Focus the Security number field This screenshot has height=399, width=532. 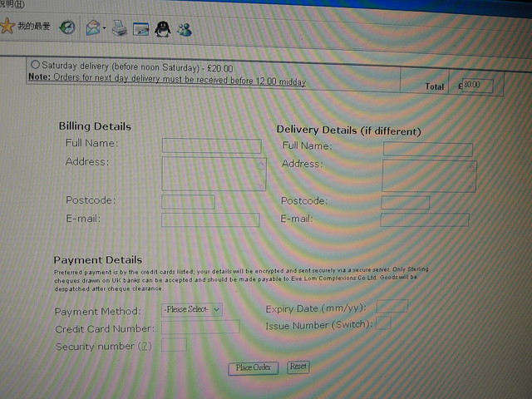coord(174,345)
